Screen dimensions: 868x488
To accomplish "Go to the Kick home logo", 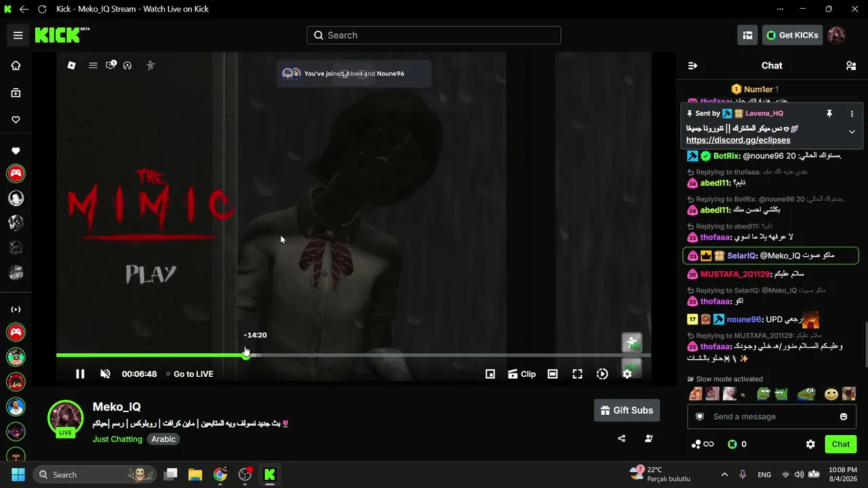I will pyautogui.click(x=62, y=35).
